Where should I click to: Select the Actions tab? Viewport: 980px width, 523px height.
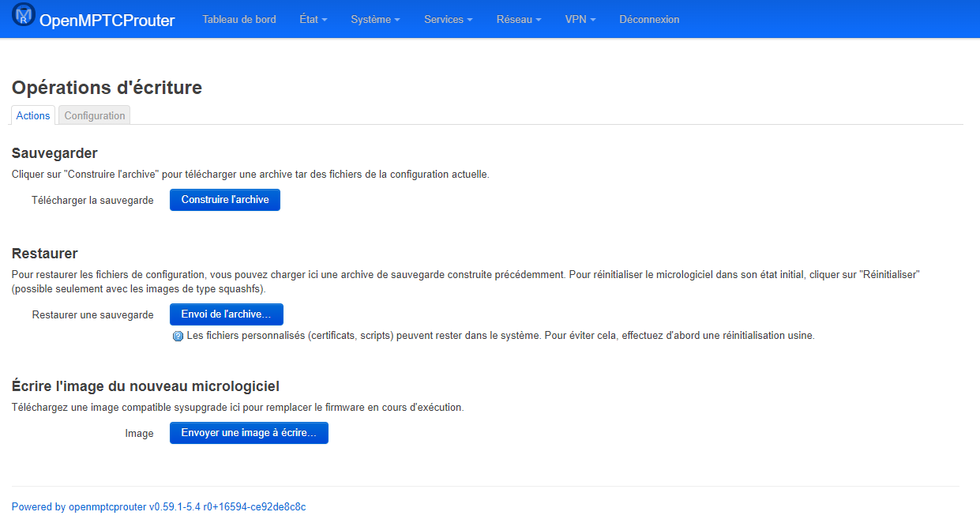(33, 115)
